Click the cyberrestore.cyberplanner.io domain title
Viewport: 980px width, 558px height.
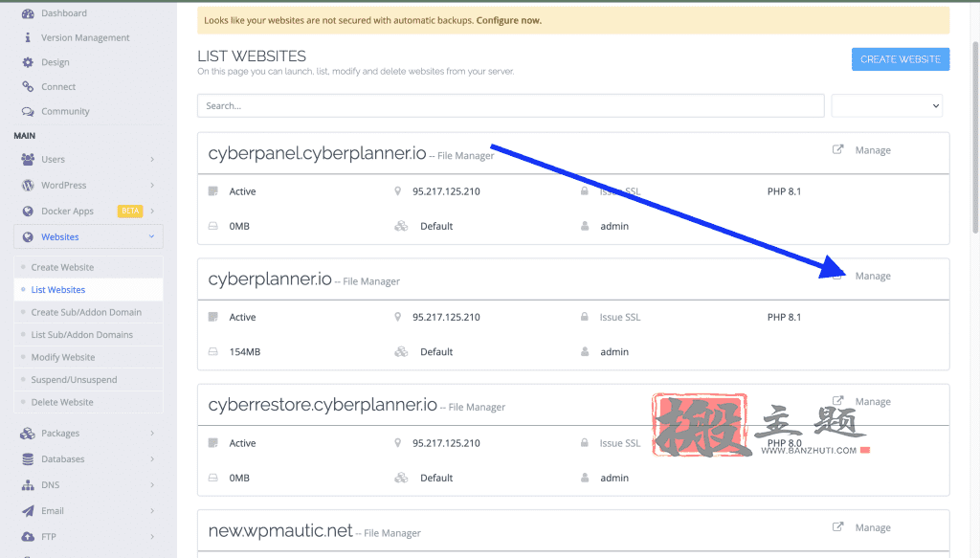coord(323,404)
